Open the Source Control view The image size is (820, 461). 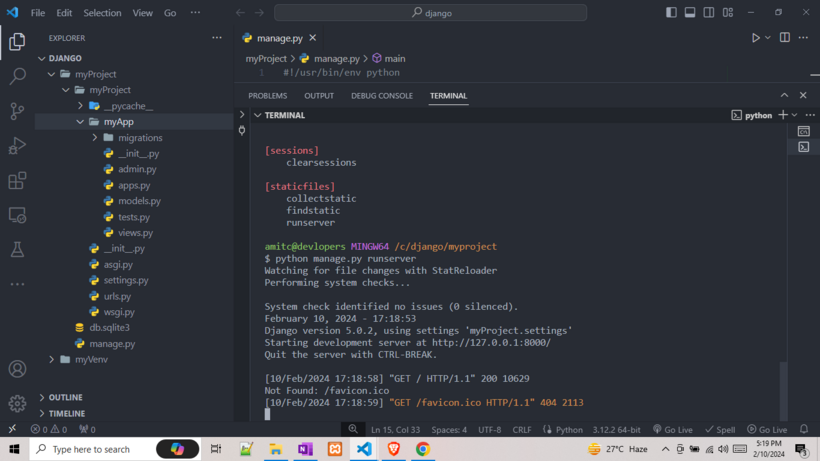[x=17, y=111]
